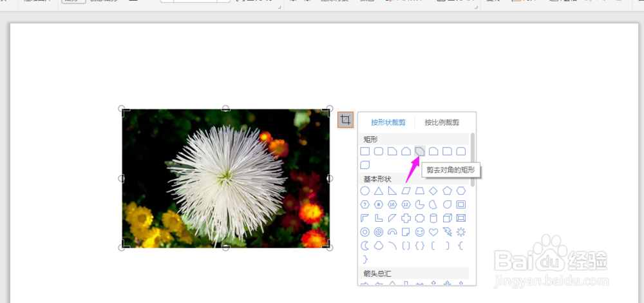The image size is (644, 303).
Task: Select the left brace shape
Action: pyautogui.click(x=461, y=246)
